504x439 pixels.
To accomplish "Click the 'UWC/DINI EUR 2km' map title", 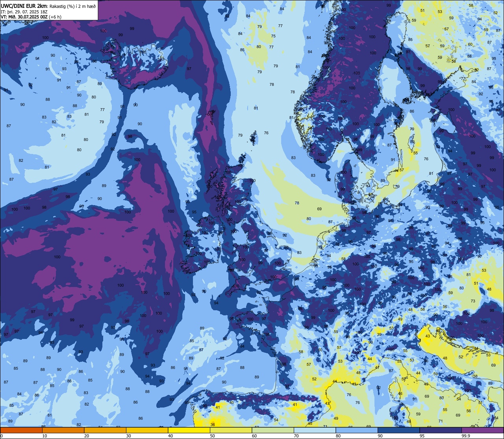I will coord(24,6).
